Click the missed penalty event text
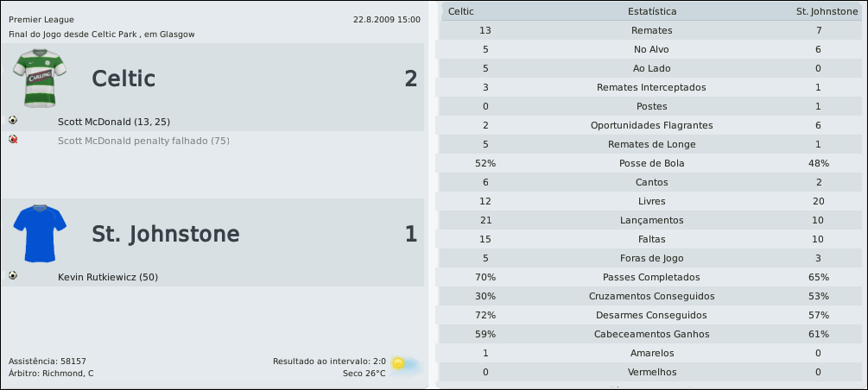 [x=143, y=141]
